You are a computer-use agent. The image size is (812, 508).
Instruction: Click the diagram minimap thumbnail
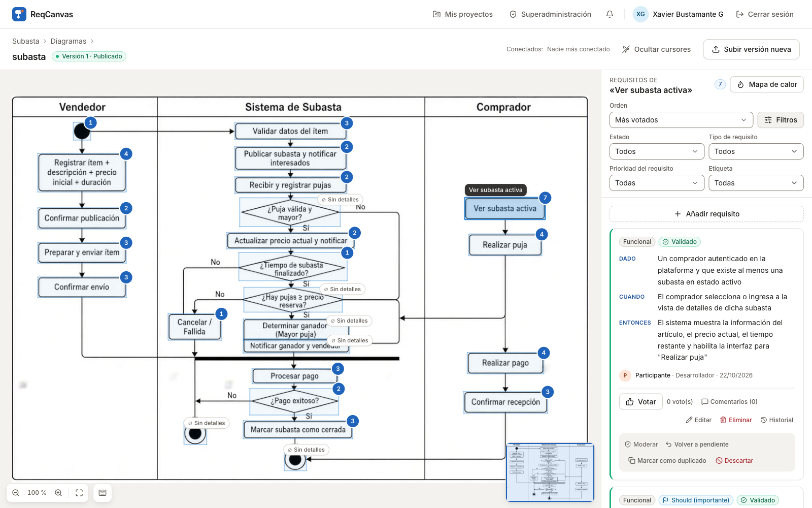click(550, 472)
